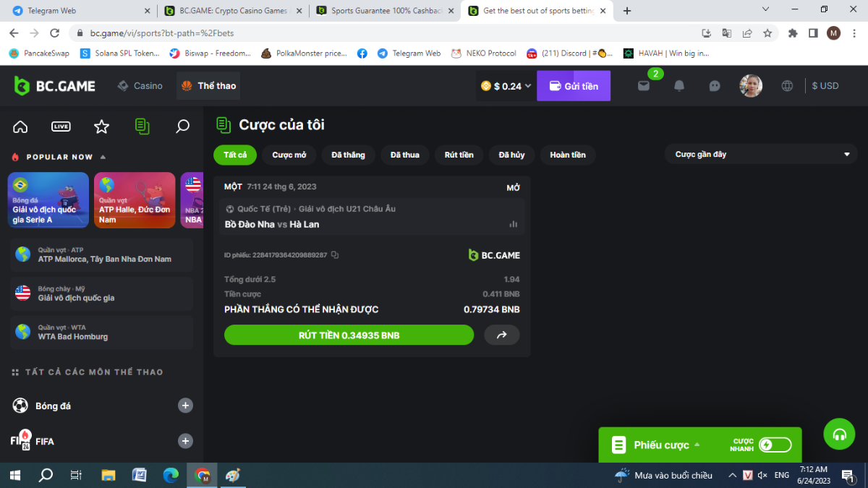Open the mail inbox icon

point(643,86)
